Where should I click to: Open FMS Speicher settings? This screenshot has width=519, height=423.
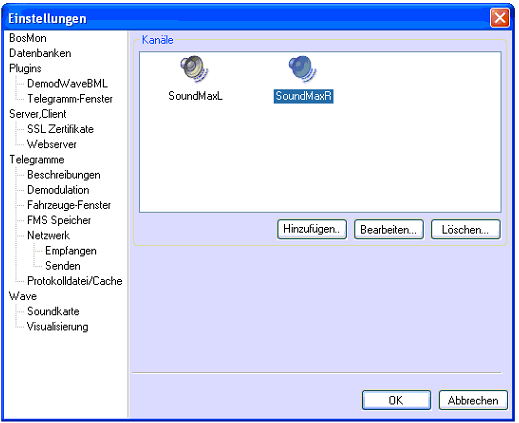point(59,220)
